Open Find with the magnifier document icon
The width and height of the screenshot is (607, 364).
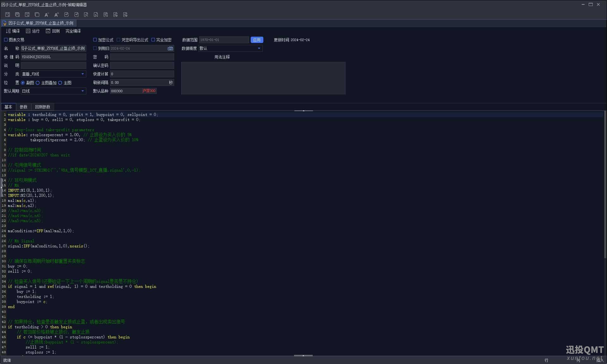pyautogui.click(x=86, y=15)
